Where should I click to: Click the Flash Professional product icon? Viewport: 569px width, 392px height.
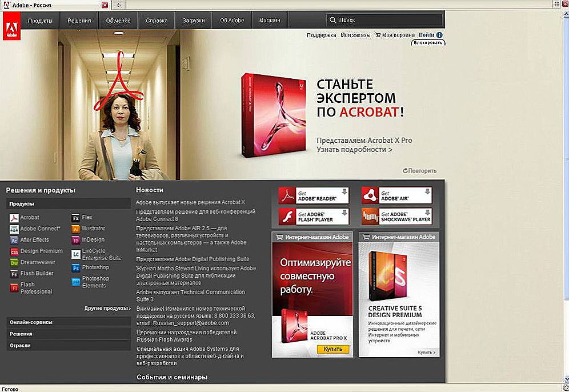(14, 288)
